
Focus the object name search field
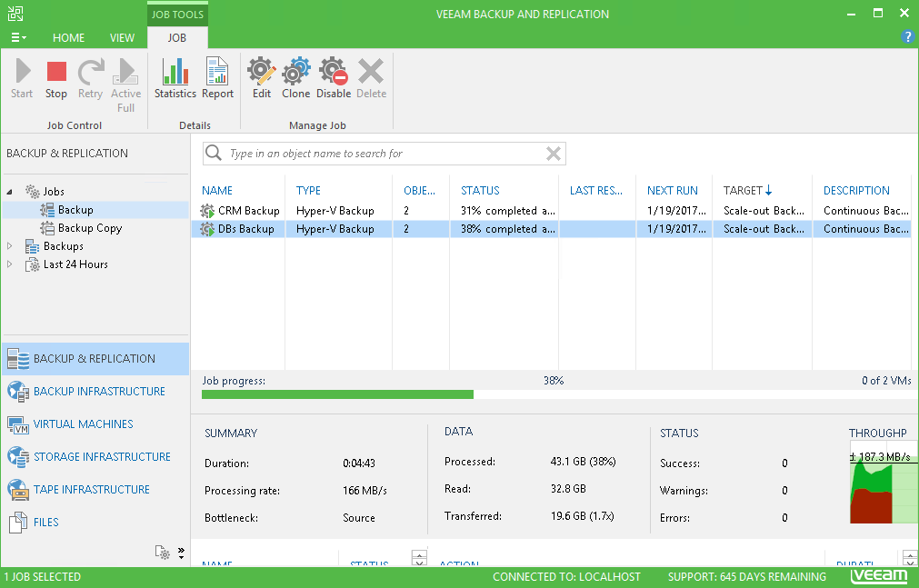[x=384, y=154]
